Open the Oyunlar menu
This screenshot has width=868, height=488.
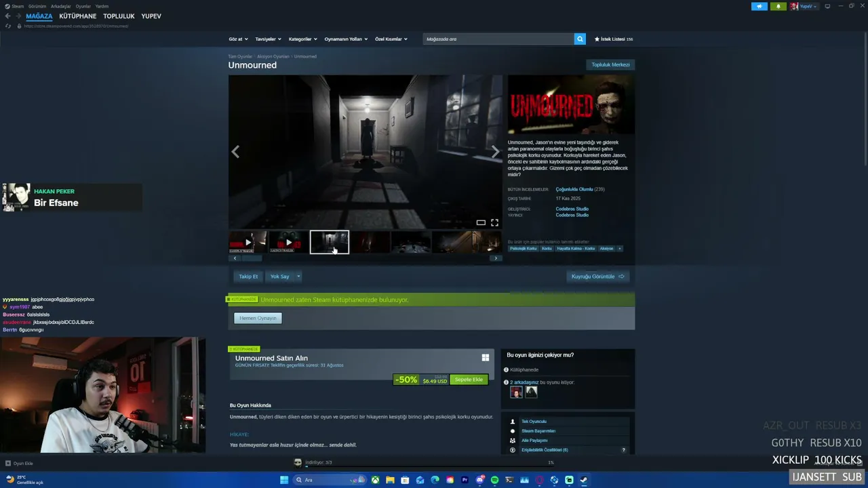pos(83,6)
